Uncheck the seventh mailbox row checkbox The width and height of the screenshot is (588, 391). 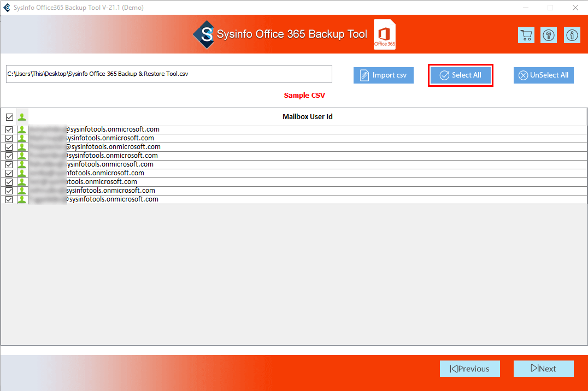pyautogui.click(x=9, y=182)
